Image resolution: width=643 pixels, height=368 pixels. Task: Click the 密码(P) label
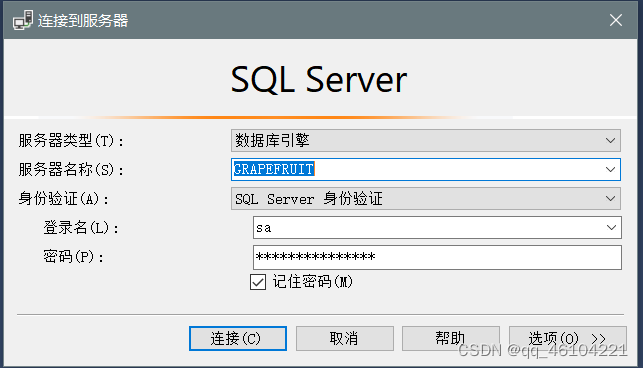[73, 257]
